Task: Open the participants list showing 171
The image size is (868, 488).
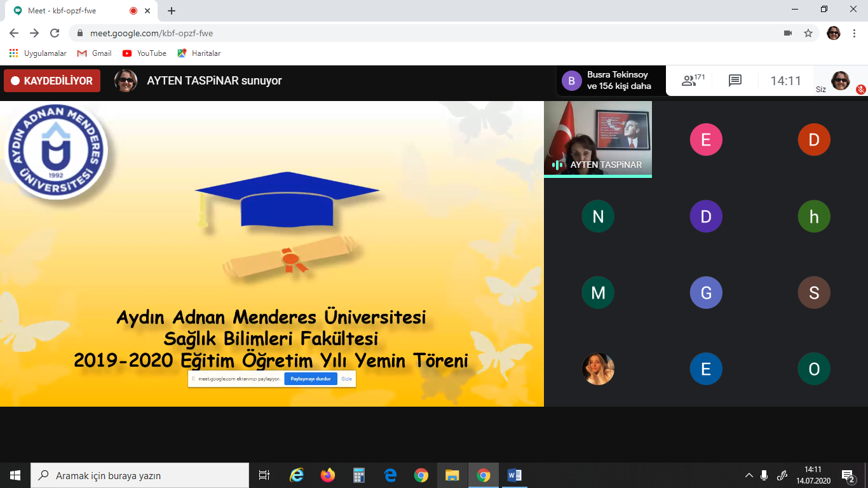Action: click(693, 81)
